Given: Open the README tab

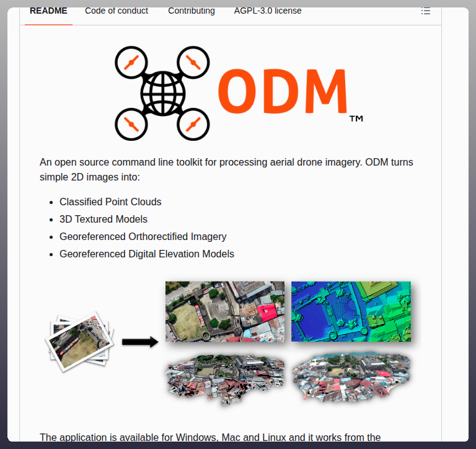Looking at the screenshot, I should tap(48, 11).
